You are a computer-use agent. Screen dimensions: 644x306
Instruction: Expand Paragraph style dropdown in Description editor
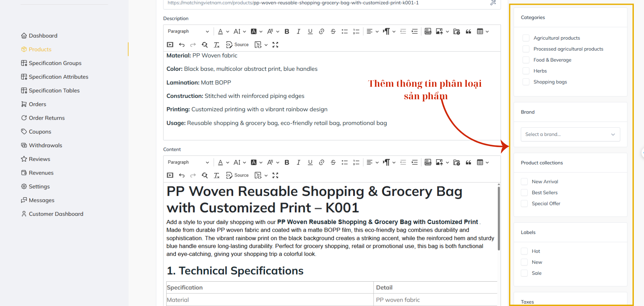click(188, 32)
